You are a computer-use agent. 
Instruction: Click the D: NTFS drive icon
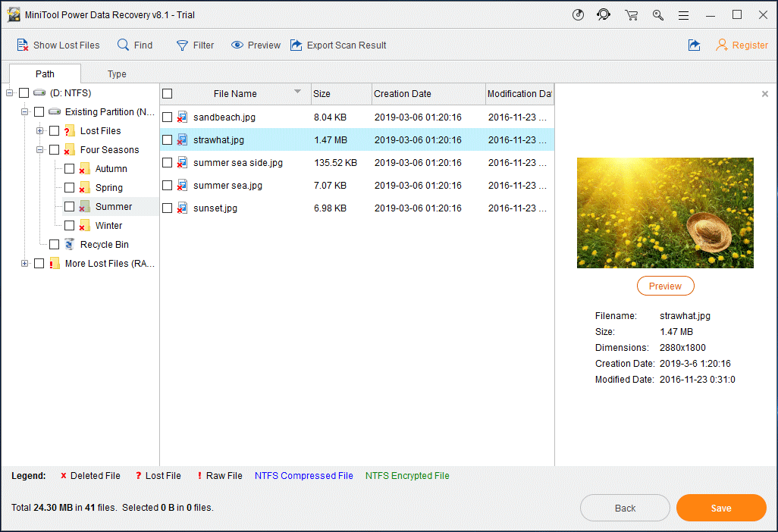point(39,92)
